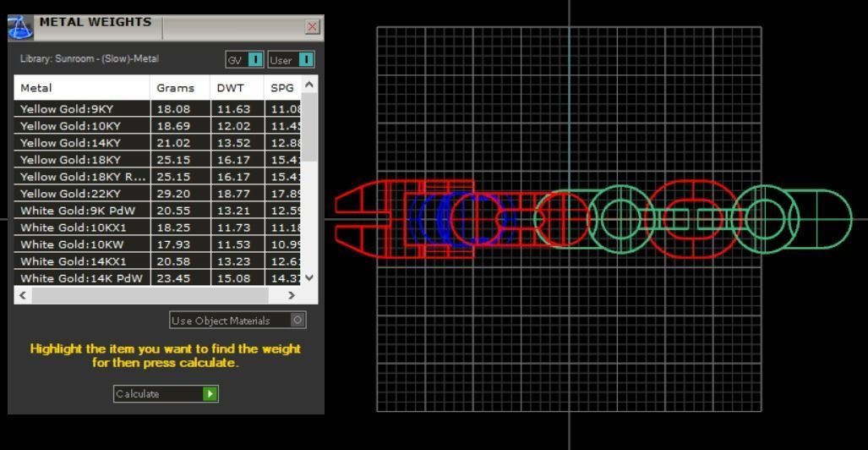The width and height of the screenshot is (868, 450).
Task: Close the Metal Weights panel
Action: coord(312,26)
